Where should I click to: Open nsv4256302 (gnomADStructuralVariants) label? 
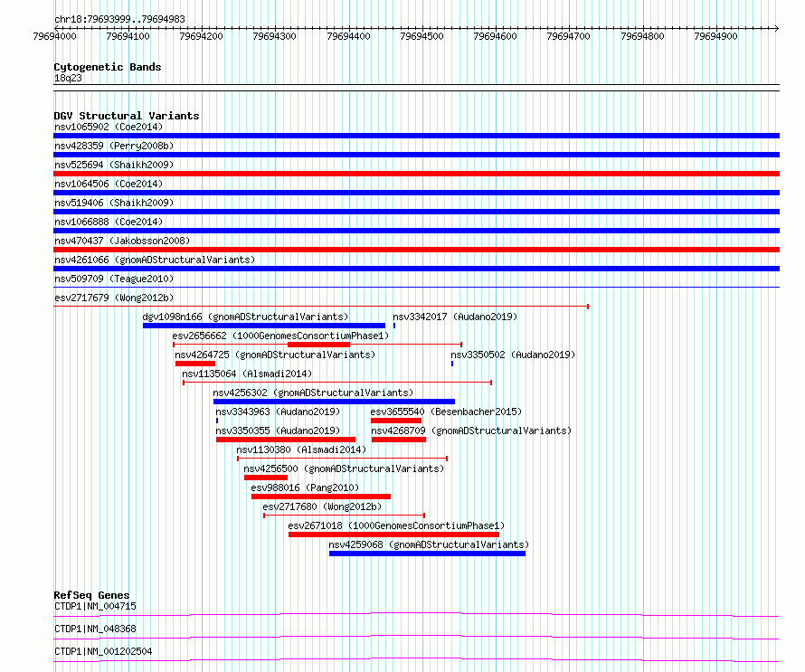[313, 393]
